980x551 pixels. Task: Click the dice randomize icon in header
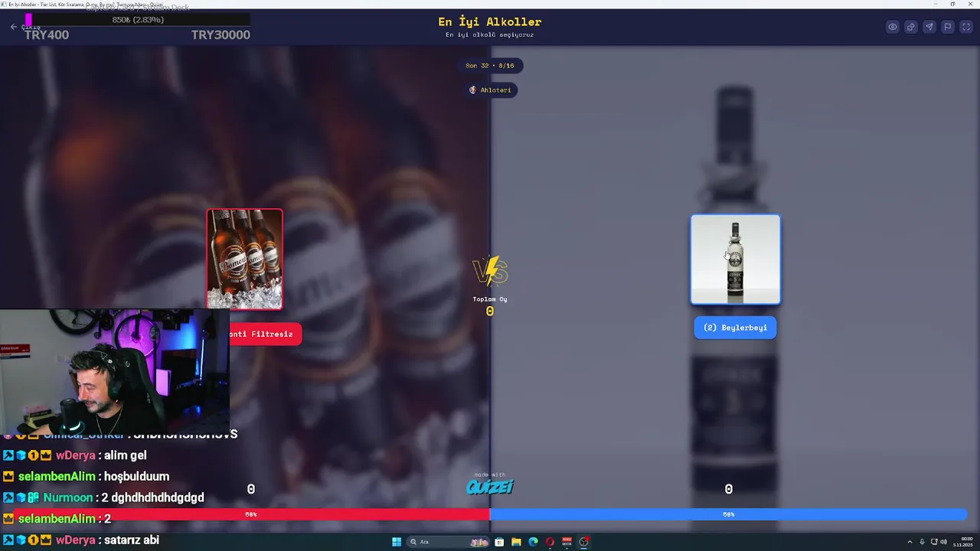click(911, 27)
